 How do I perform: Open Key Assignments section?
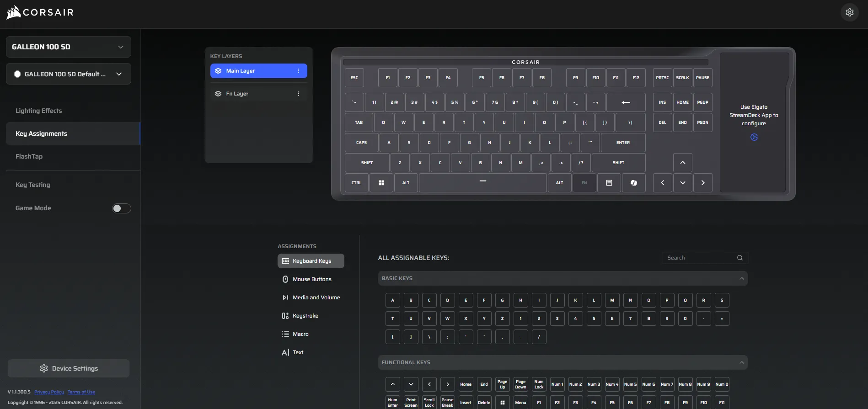coord(73,133)
